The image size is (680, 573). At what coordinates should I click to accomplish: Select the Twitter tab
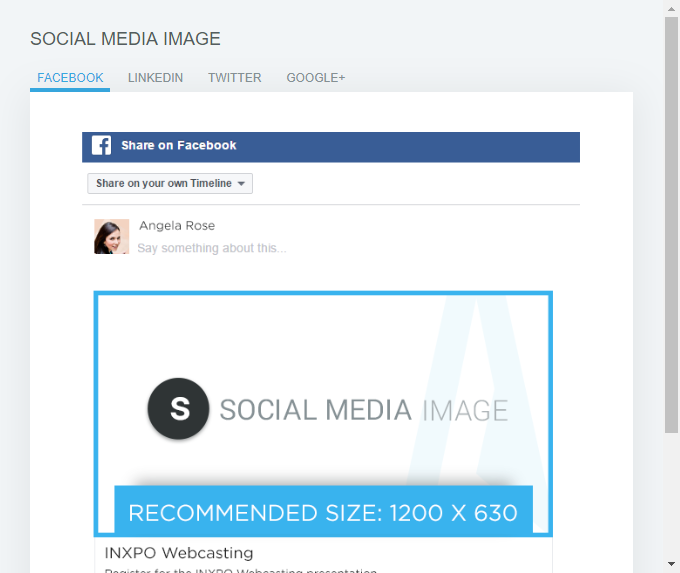[235, 78]
